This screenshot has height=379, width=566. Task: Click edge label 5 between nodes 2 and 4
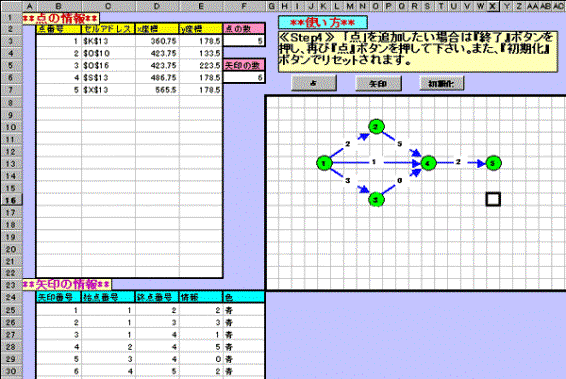coord(400,144)
